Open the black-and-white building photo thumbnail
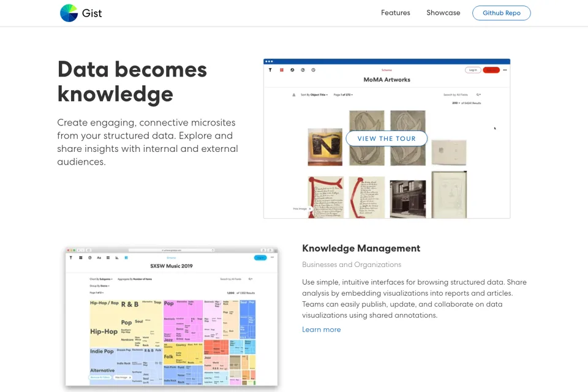Screen dimensions: 588x392 408,199
